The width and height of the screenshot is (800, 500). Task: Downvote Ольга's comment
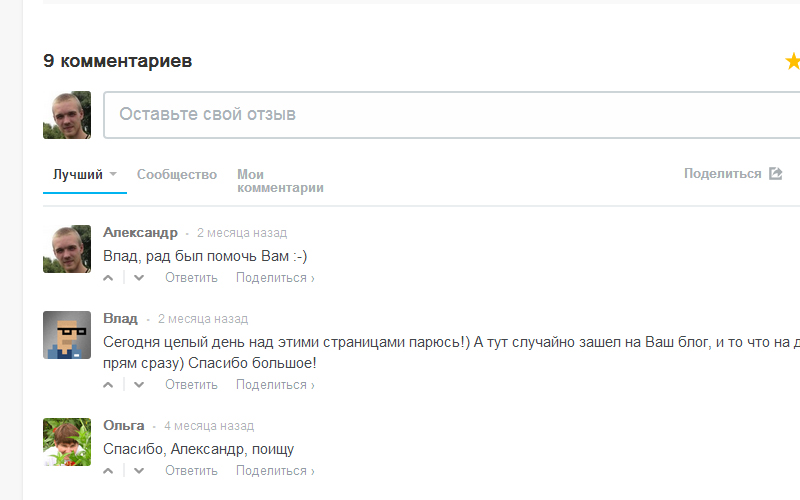(x=139, y=471)
